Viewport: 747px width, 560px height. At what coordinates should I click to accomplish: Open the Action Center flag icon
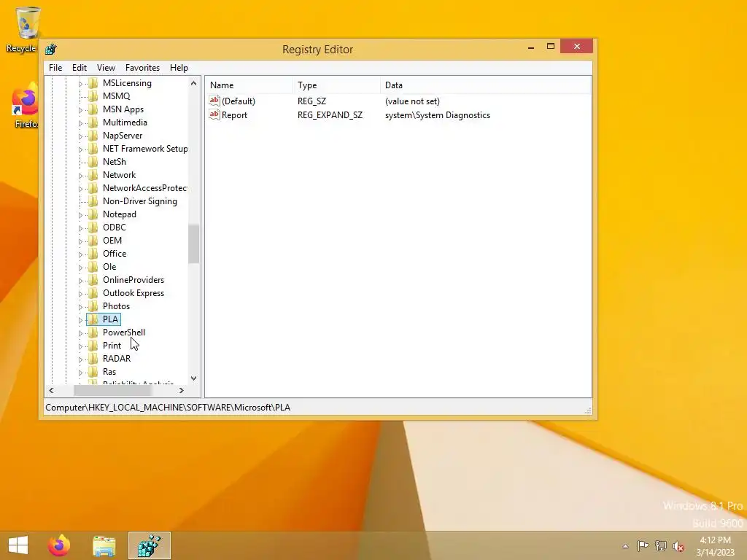(x=643, y=546)
